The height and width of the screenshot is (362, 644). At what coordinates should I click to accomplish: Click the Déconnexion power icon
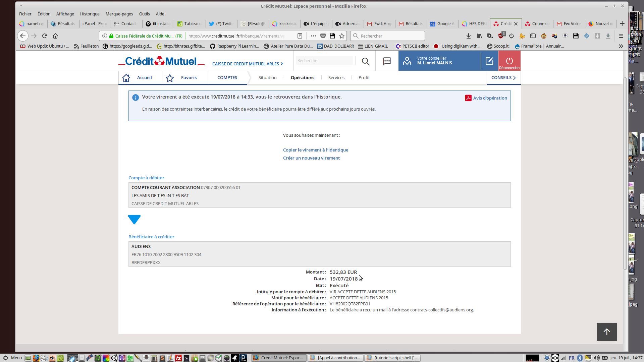(509, 61)
